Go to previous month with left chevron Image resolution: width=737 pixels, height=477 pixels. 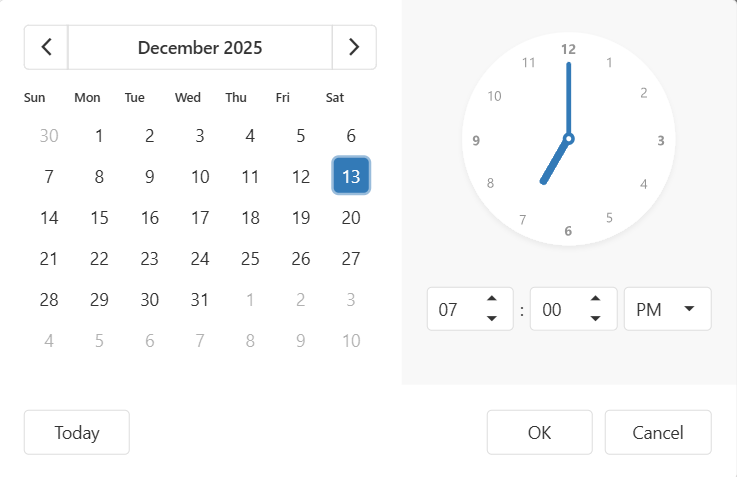coord(46,47)
